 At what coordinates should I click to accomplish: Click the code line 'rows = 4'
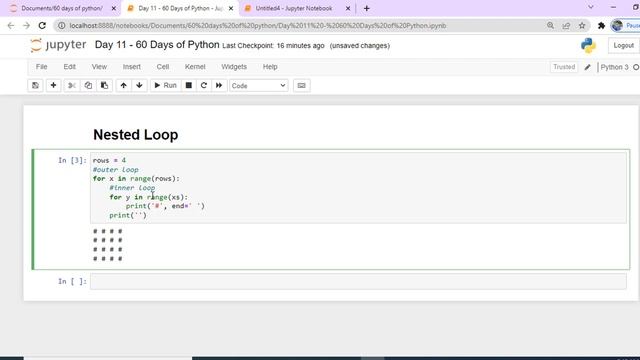point(109,160)
